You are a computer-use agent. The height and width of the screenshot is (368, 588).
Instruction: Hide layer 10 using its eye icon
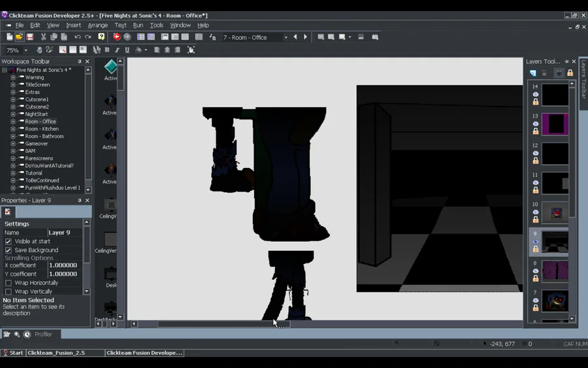[536, 212]
